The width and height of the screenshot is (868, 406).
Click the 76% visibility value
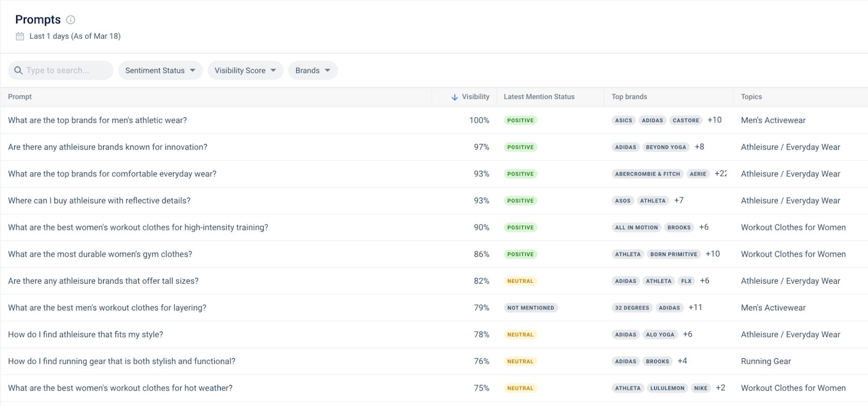[481, 361]
